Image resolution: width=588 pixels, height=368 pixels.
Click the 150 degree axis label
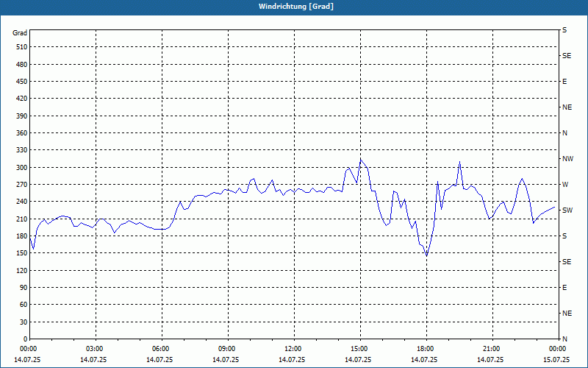tap(21, 253)
